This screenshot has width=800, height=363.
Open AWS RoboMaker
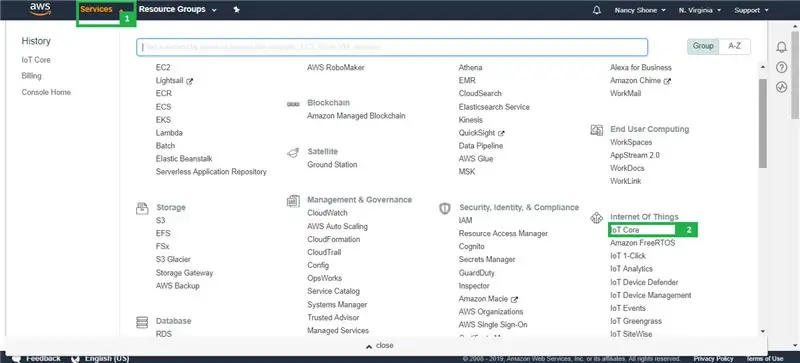pyautogui.click(x=336, y=67)
